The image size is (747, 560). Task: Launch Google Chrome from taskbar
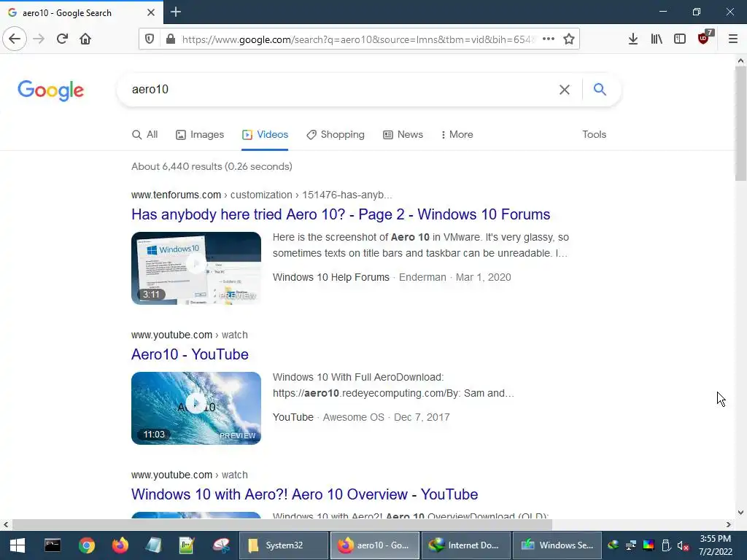[87, 545]
